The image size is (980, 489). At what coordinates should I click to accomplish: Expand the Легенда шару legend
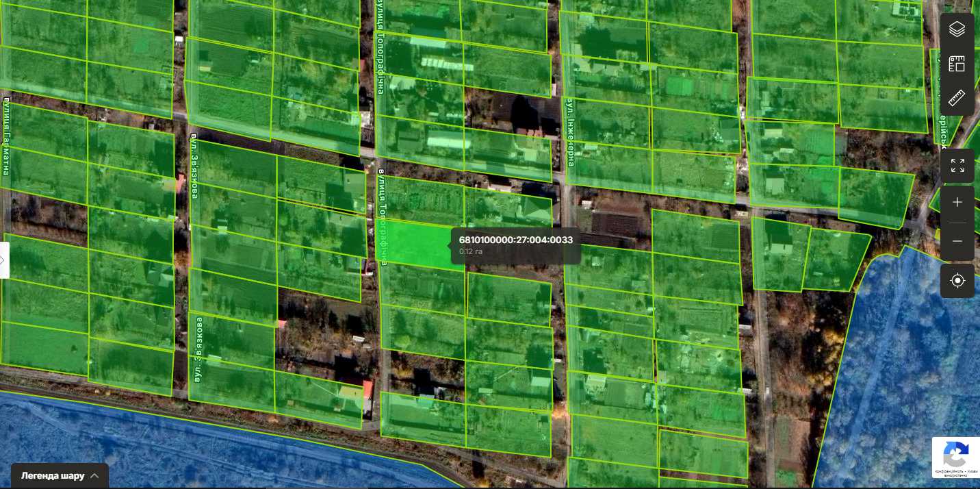point(60,475)
